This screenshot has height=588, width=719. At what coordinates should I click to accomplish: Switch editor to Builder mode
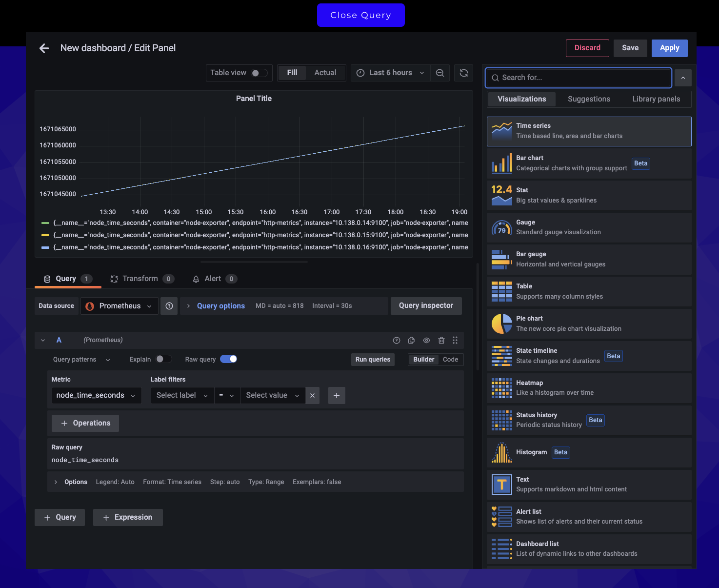point(423,360)
